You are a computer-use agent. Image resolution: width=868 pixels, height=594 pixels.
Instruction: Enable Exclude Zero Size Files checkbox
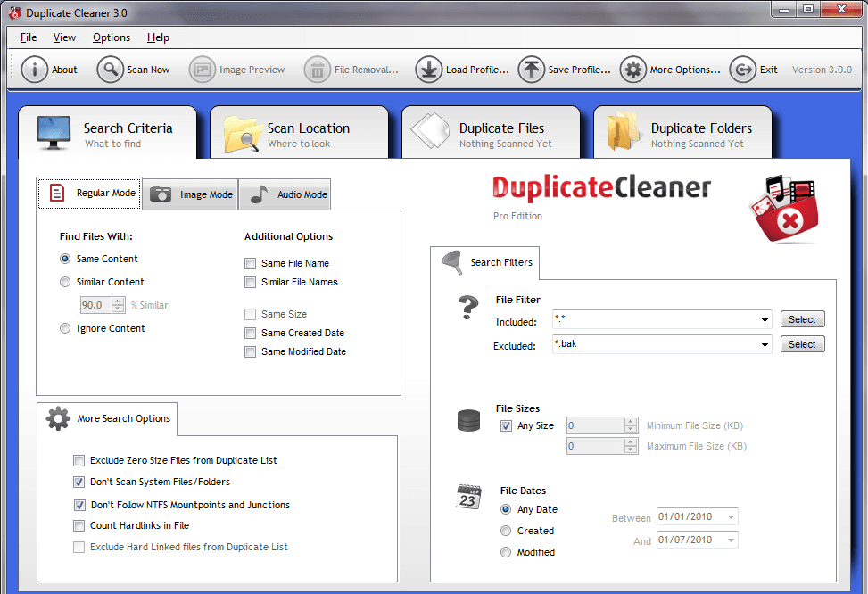[x=79, y=460]
